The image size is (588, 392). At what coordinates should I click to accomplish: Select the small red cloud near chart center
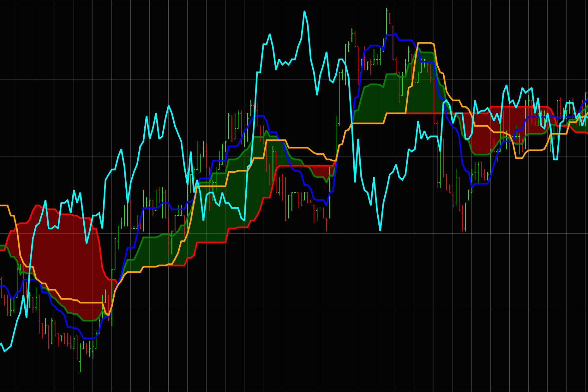coord(319,171)
